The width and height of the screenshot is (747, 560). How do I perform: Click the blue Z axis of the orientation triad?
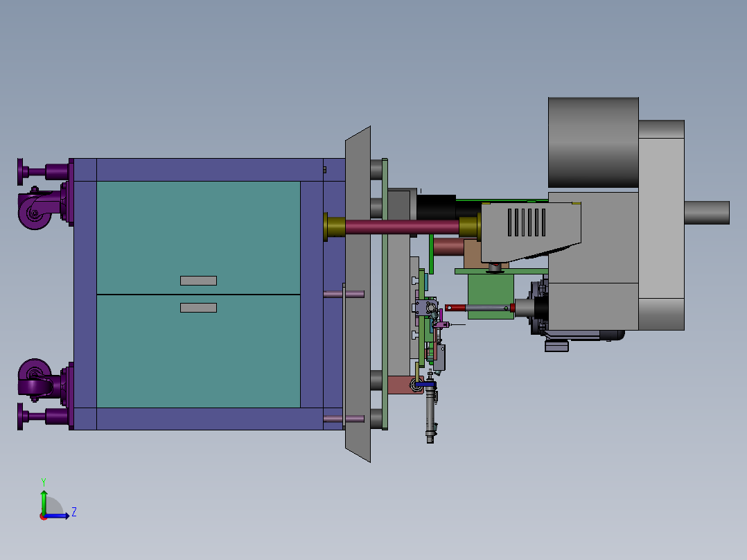[57, 516]
